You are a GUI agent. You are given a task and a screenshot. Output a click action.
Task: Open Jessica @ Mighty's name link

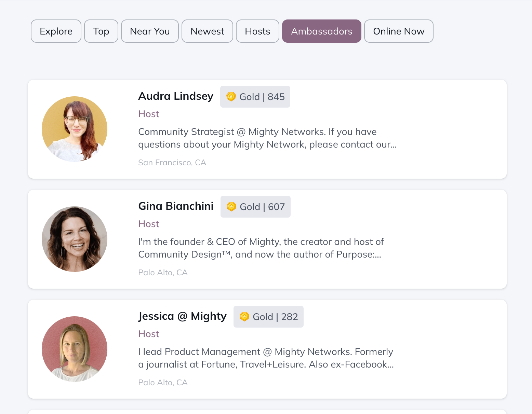[x=182, y=316]
